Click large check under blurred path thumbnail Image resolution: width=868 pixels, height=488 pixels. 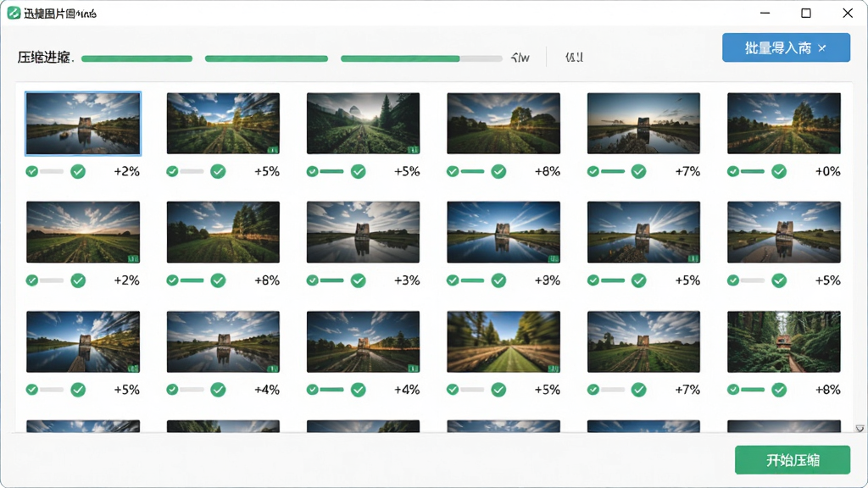coord(498,390)
